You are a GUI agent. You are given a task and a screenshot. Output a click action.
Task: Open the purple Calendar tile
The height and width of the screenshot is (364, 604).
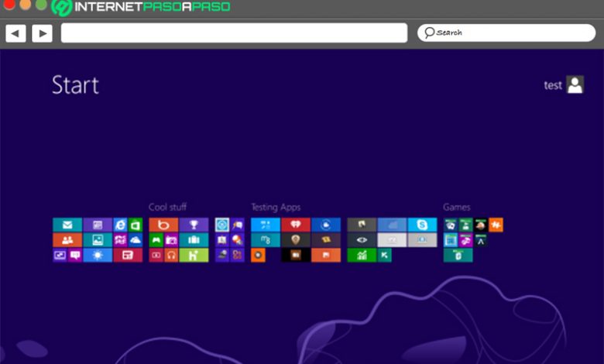(98, 225)
